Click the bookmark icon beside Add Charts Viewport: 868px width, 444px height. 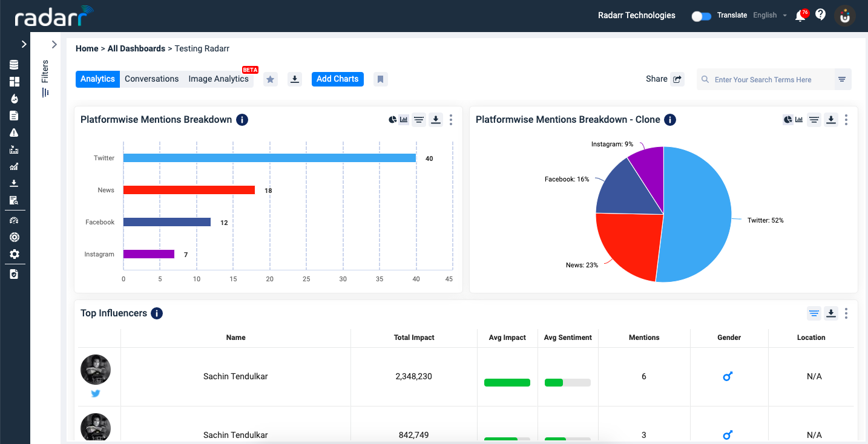tap(381, 79)
